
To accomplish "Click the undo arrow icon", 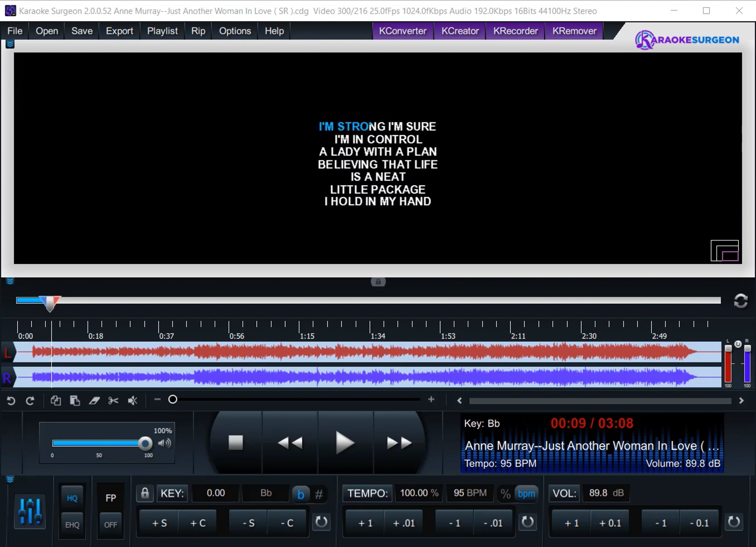I will click(x=11, y=400).
